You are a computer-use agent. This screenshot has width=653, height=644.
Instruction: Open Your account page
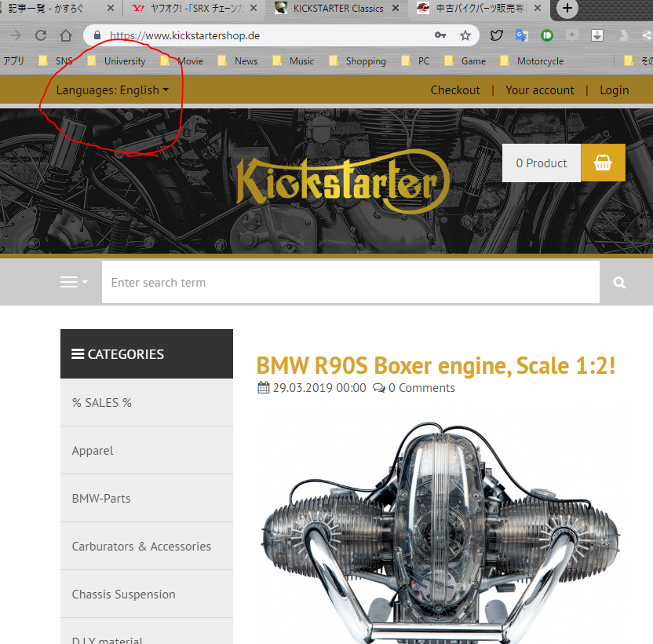tap(540, 90)
